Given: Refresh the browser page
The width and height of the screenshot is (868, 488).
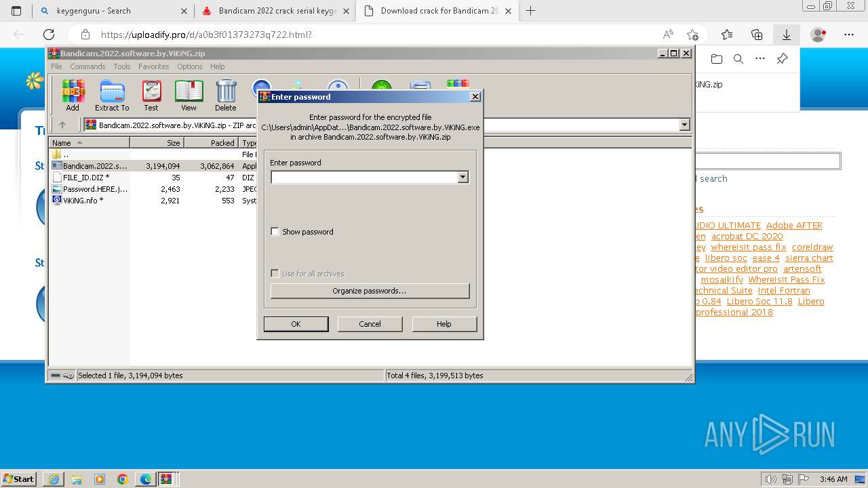Looking at the screenshot, I should pos(49,35).
